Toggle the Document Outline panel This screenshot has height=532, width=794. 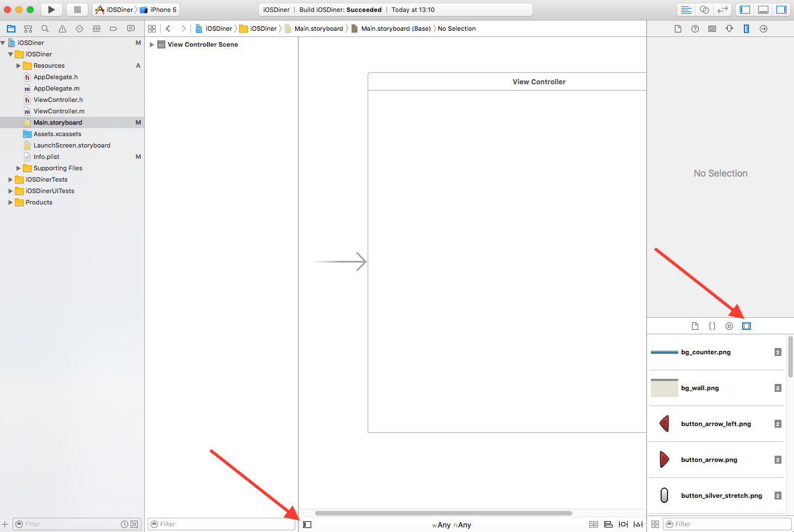point(307,525)
